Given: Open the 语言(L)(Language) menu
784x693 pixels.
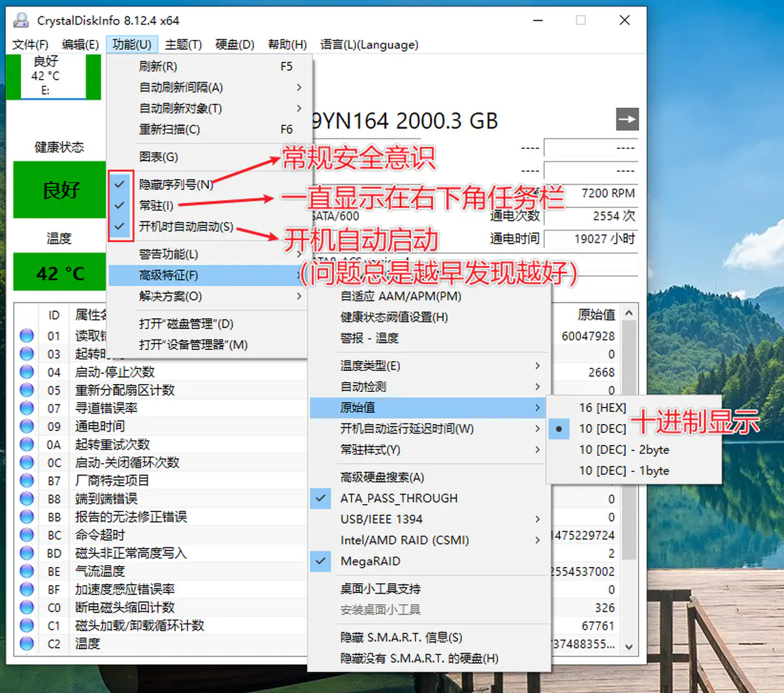Looking at the screenshot, I should pos(369,44).
